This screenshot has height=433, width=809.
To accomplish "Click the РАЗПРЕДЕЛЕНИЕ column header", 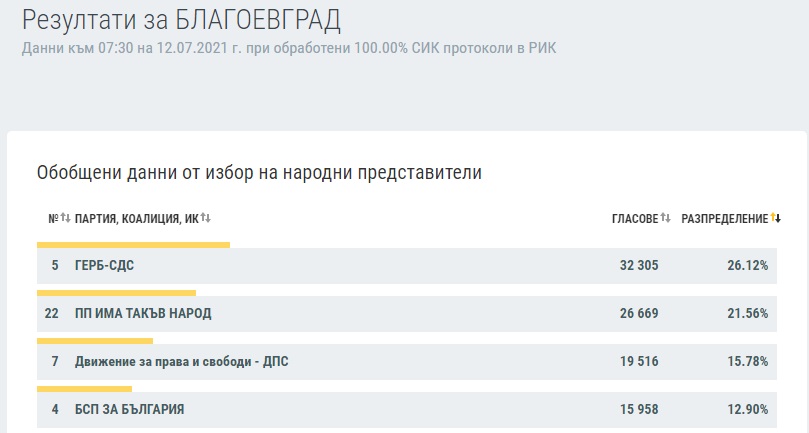I will pos(724,219).
